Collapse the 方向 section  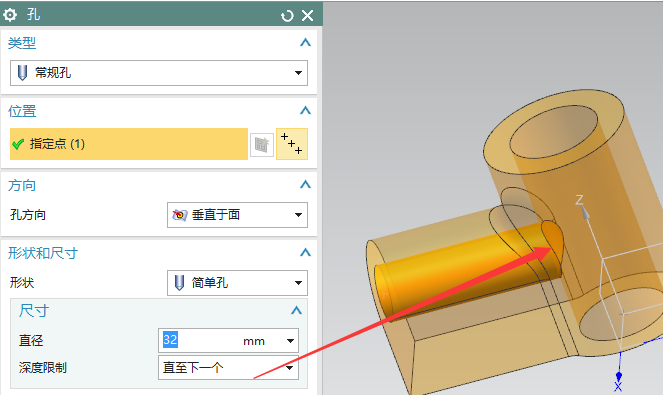pos(305,185)
